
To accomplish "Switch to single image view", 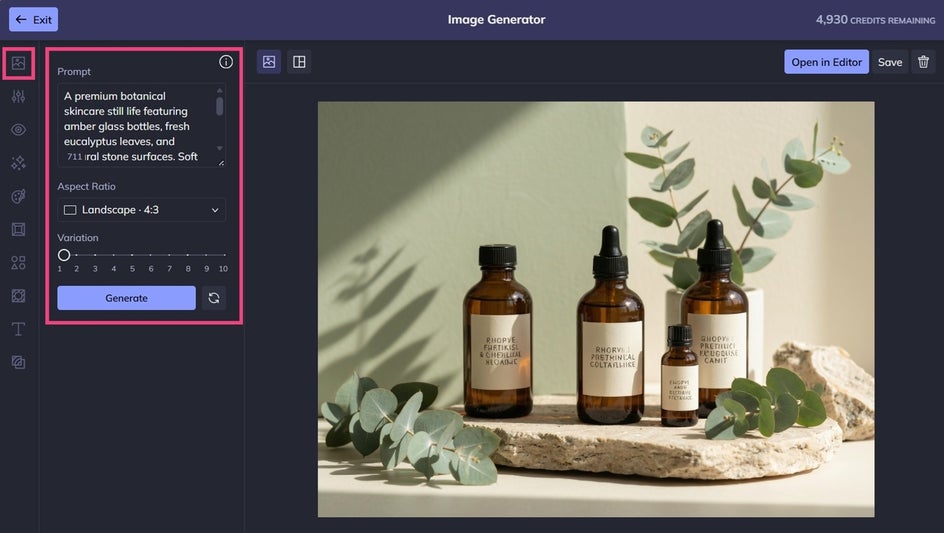I will [269, 61].
